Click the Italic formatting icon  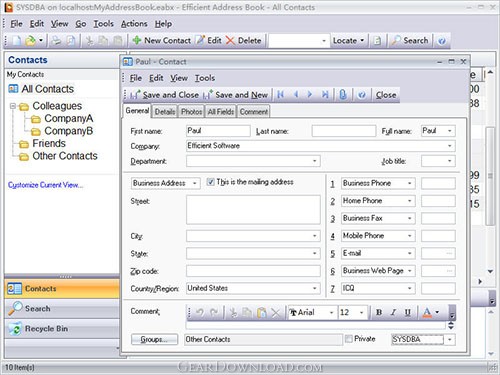click(x=393, y=312)
